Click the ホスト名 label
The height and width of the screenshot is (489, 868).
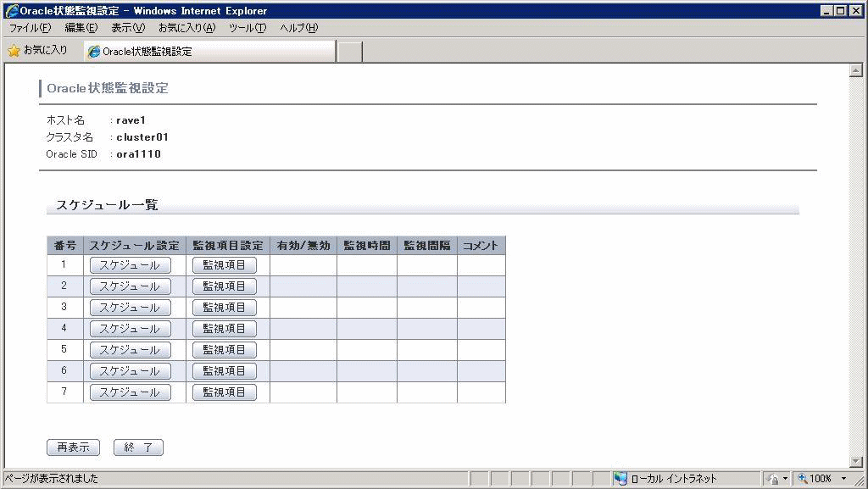(65, 120)
